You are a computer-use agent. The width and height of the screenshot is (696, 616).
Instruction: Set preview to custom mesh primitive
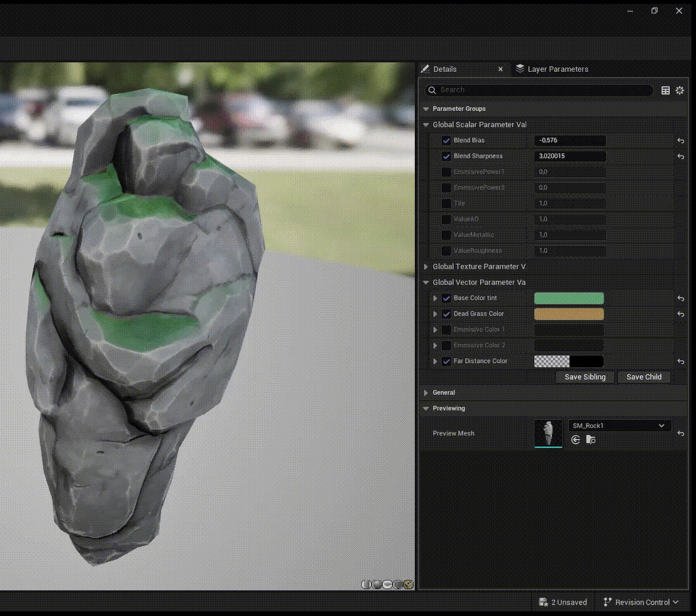pos(408,585)
